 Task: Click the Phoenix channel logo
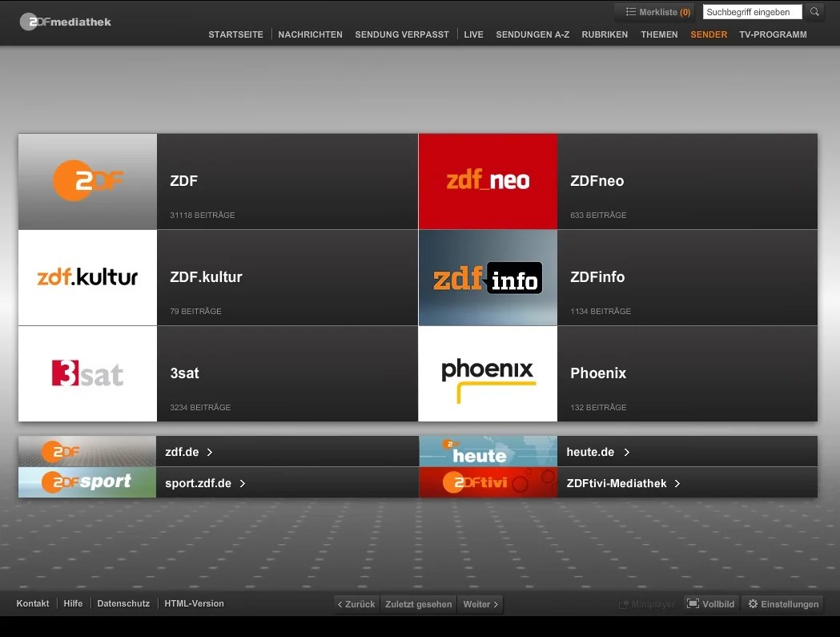point(487,373)
